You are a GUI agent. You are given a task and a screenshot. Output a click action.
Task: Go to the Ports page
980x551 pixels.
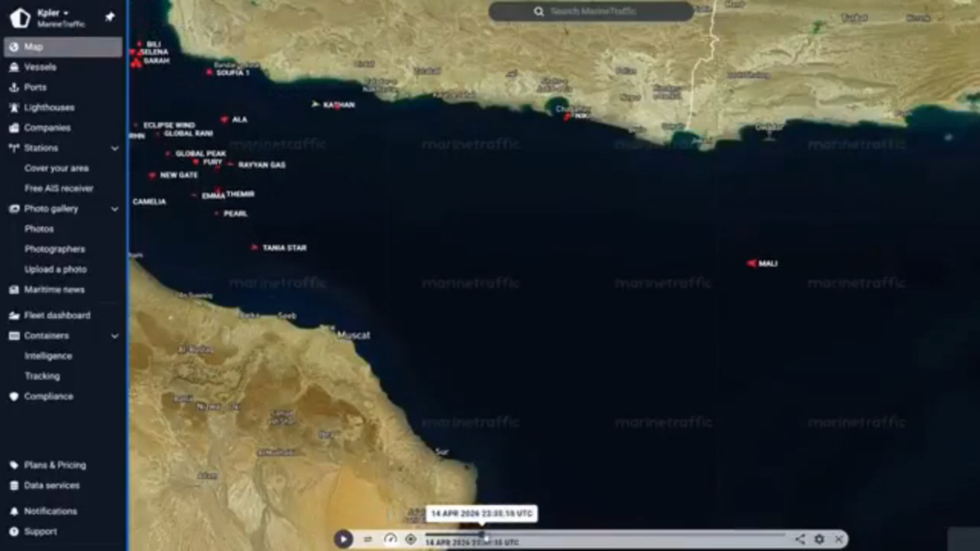35,87
